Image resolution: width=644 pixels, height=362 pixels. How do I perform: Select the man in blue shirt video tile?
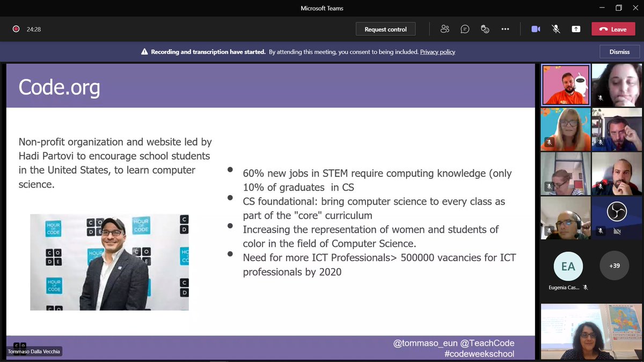click(x=617, y=129)
